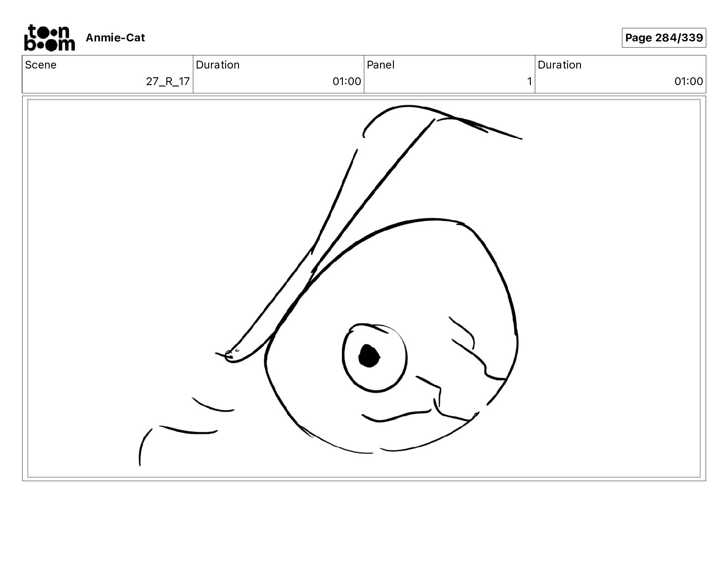Select the project title Anmie-Cat
Image resolution: width=728 pixels, height=563 pixels.
[115, 38]
